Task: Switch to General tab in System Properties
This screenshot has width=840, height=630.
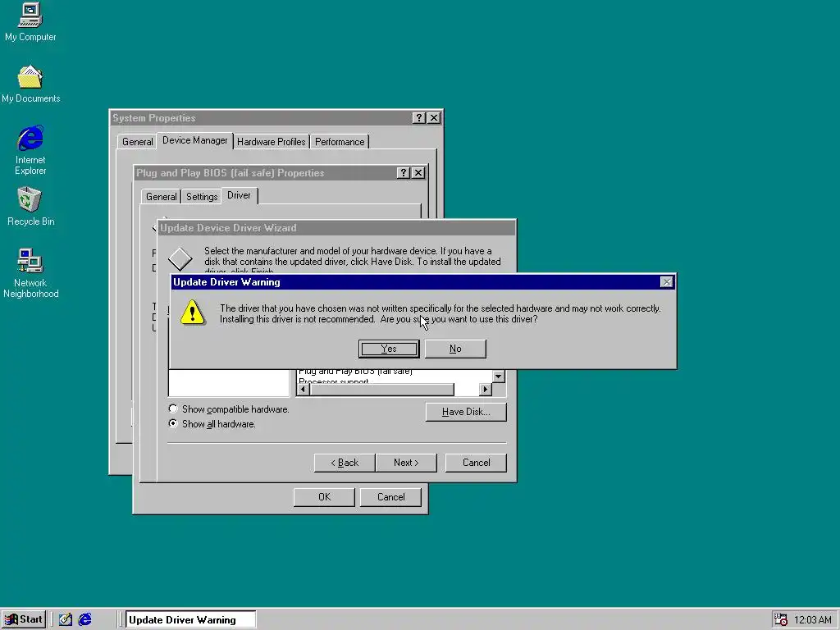Action: click(x=137, y=142)
